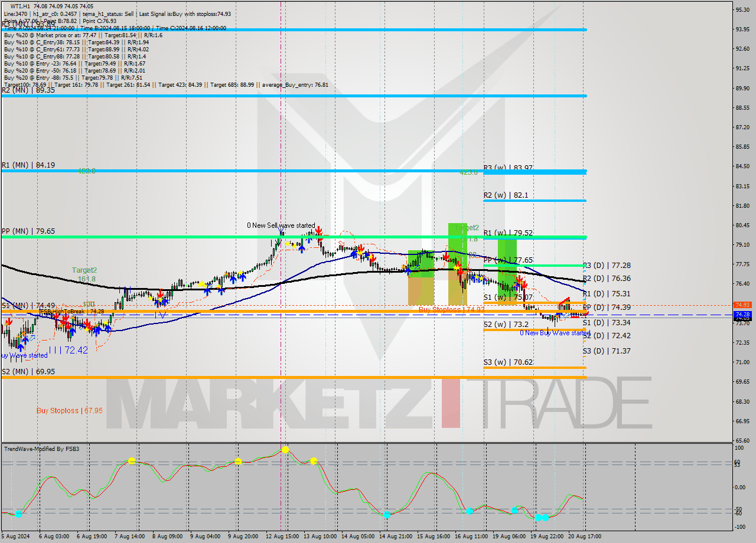Click the '| | | 72.42' wave label
The image size is (756, 543).
69,350
